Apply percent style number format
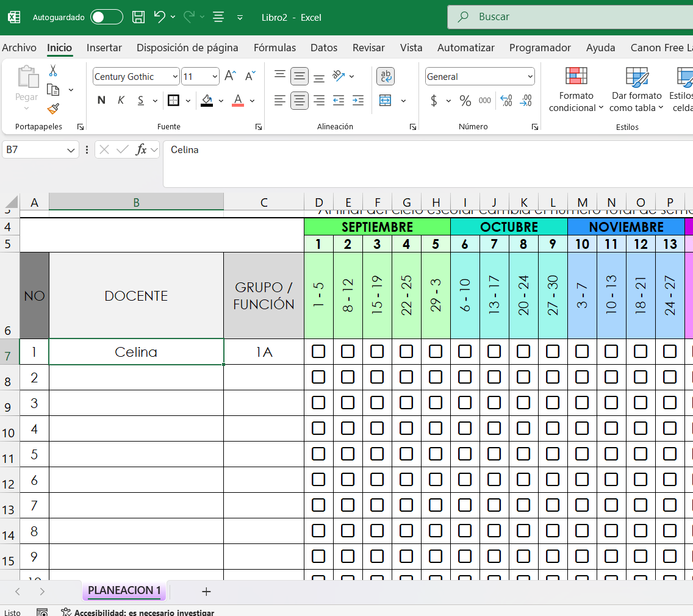The width and height of the screenshot is (693, 616). [x=465, y=101]
